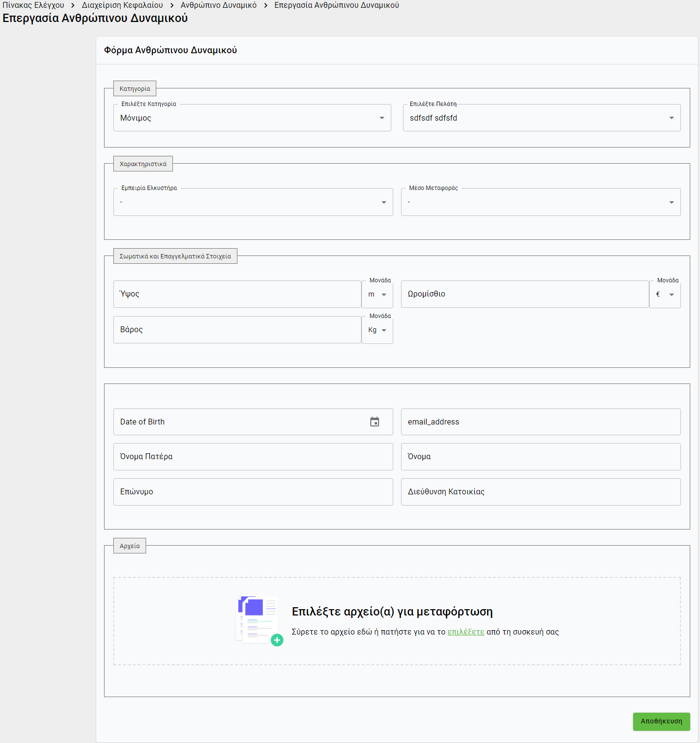
Task: Expand the Εμπειρία Ελκυστήρα dropdown
Action: tap(253, 202)
